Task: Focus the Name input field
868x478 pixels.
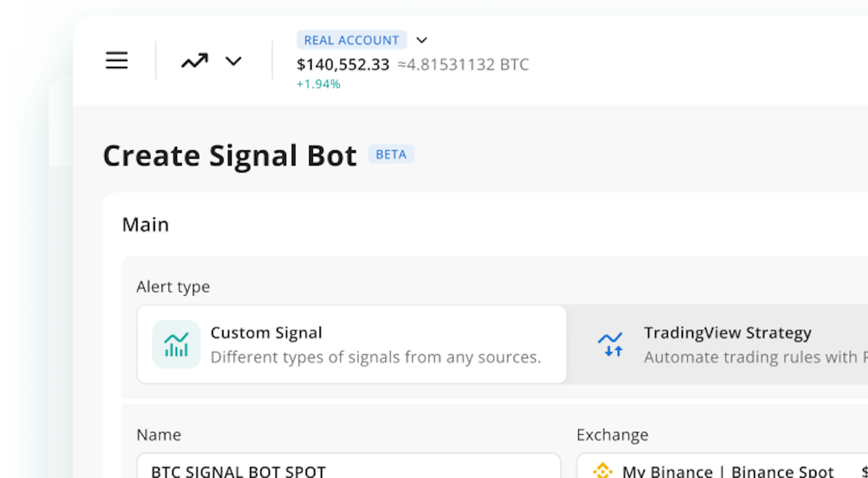Action: 349,466
